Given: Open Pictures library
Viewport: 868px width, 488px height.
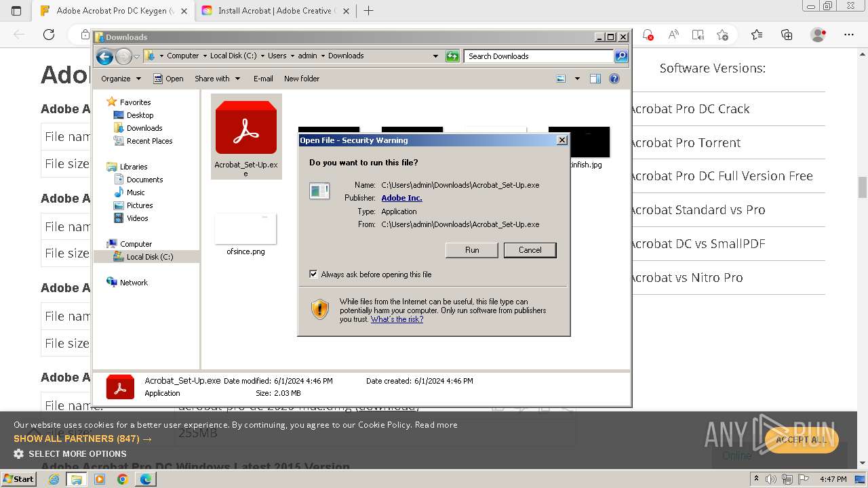Looking at the screenshot, I should click(x=140, y=205).
